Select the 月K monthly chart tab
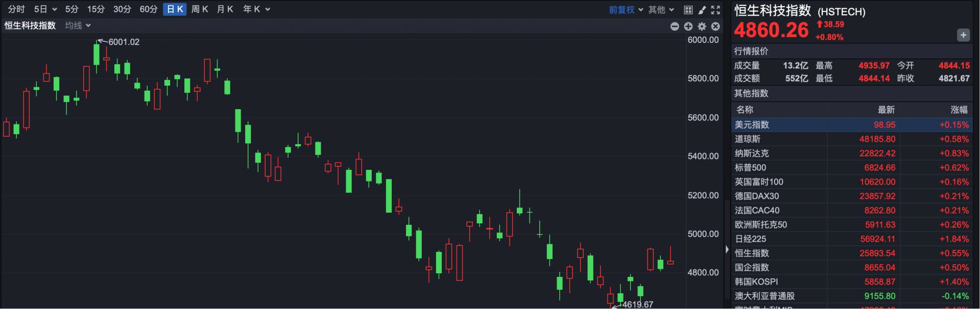Viewport: 980px width, 309px height. (225, 9)
